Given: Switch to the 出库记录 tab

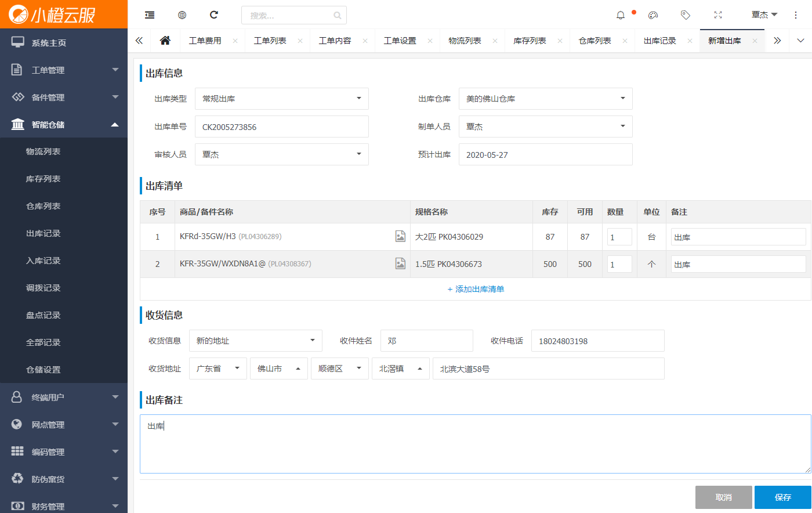Looking at the screenshot, I should coord(660,41).
